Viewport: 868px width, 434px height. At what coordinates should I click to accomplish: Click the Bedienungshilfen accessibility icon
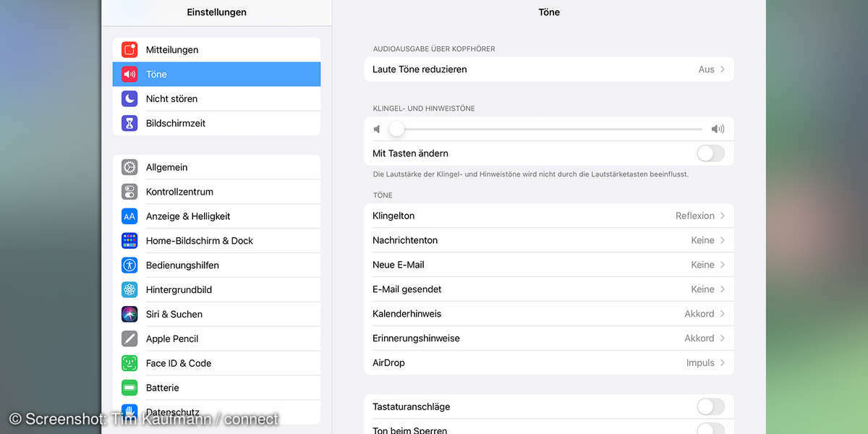(129, 265)
